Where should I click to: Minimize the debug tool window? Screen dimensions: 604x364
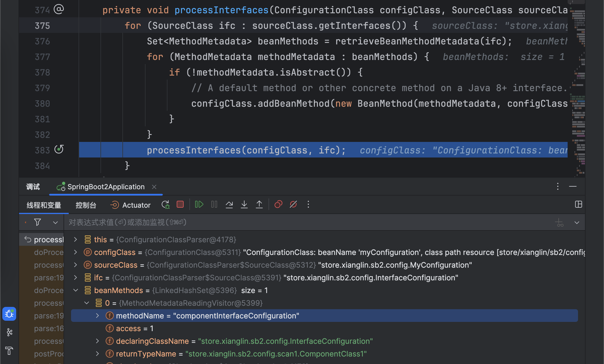pos(573,187)
